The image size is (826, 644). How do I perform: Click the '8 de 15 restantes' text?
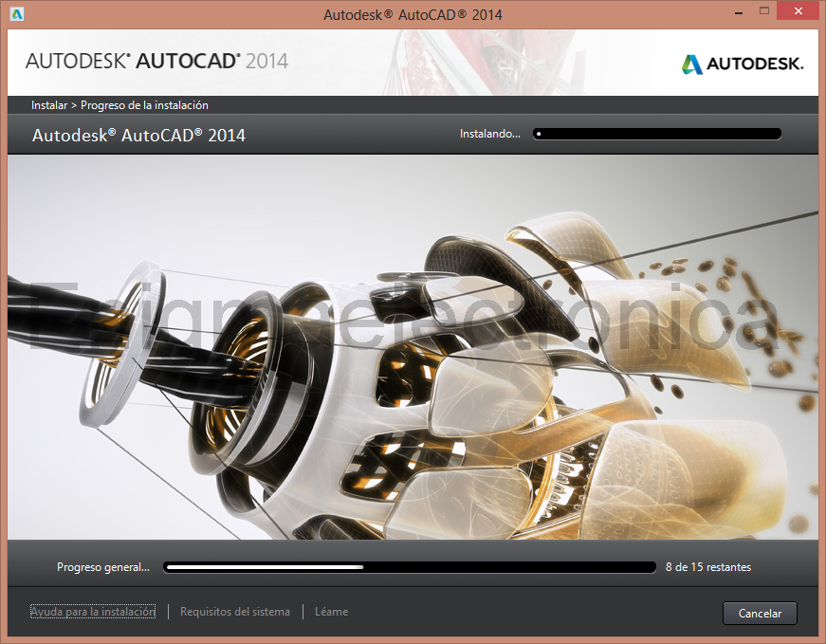click(708, 567)
